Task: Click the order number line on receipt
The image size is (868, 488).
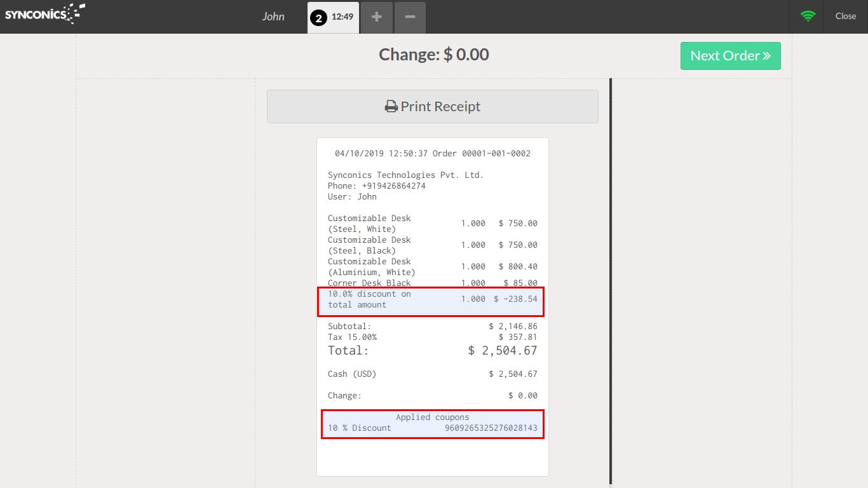Action: [432, 154]
